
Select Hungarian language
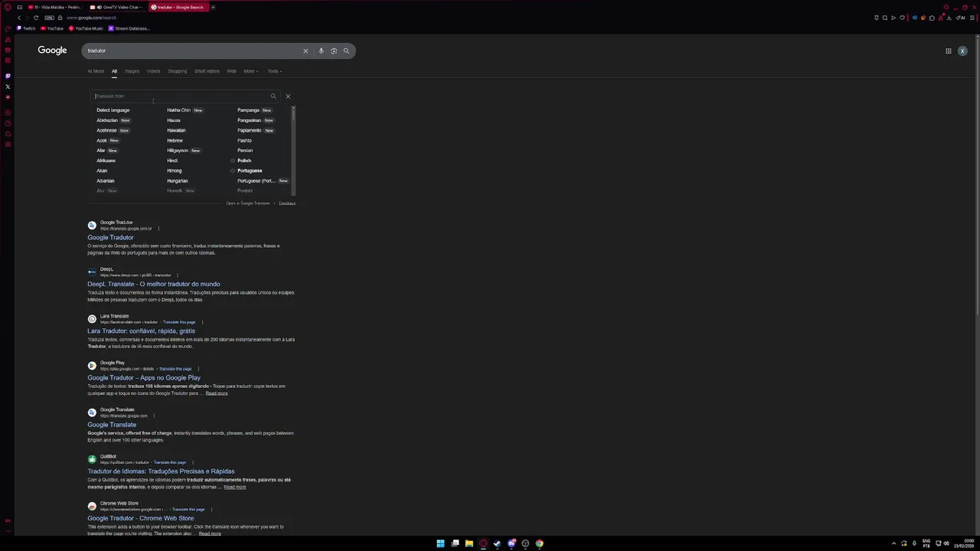[177, 181]
